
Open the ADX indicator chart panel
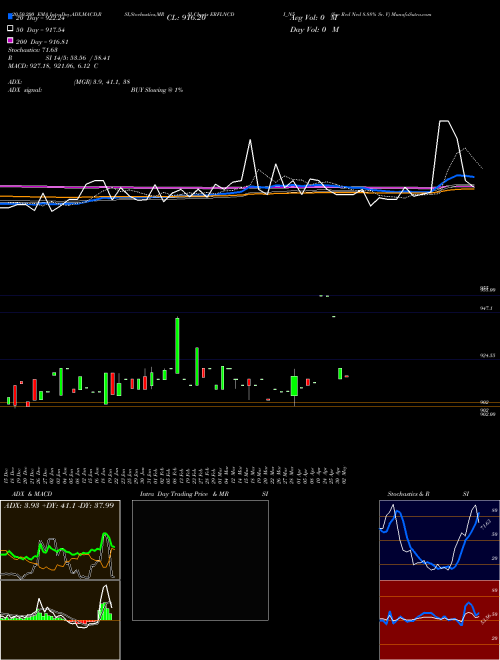point(60,540)
